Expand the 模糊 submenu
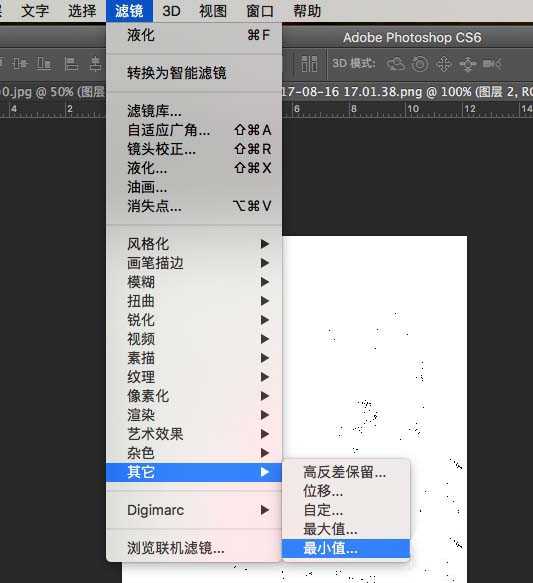Image resolution: width=533 pixels, height=583 pixels. (x=194, y=282)
